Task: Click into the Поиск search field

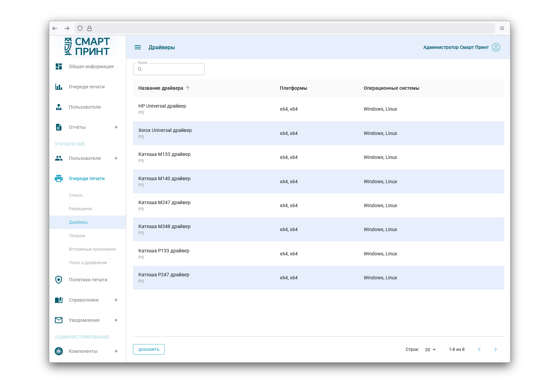Action: tap(169, 69)
